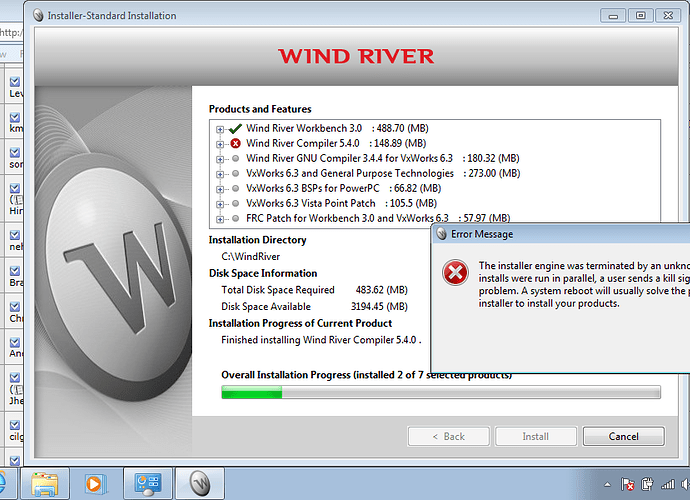The image size is (690, 500).
Task: Click gray status dot for FRC Patch
Action: click(236, 218)
